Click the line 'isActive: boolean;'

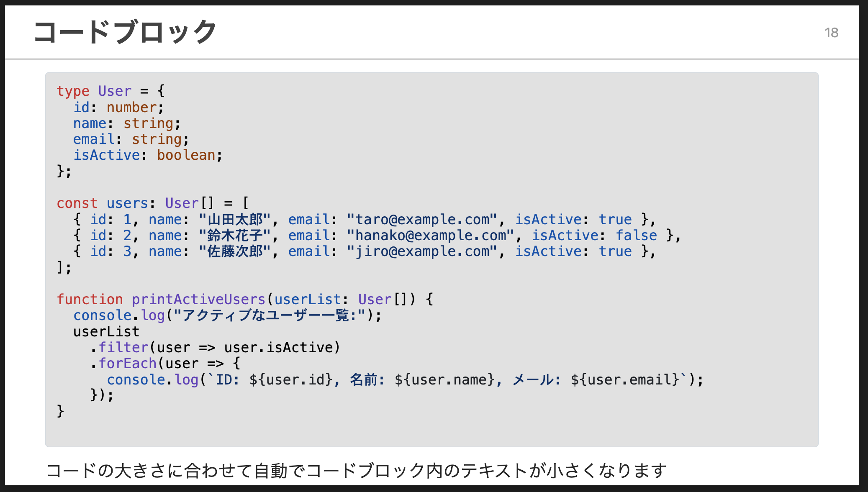pos(148,155)
